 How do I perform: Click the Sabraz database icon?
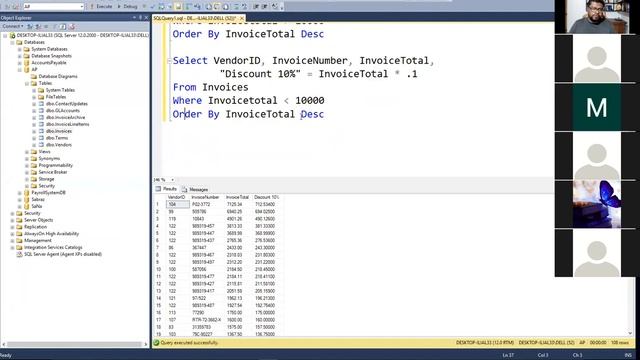[x=27, y=200]
